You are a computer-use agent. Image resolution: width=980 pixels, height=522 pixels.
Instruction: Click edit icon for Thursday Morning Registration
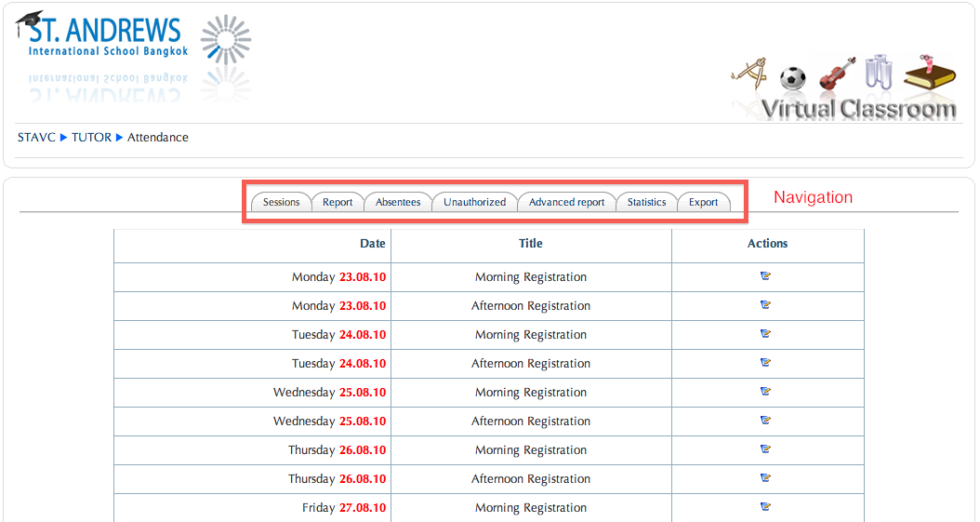pos(765,449)
